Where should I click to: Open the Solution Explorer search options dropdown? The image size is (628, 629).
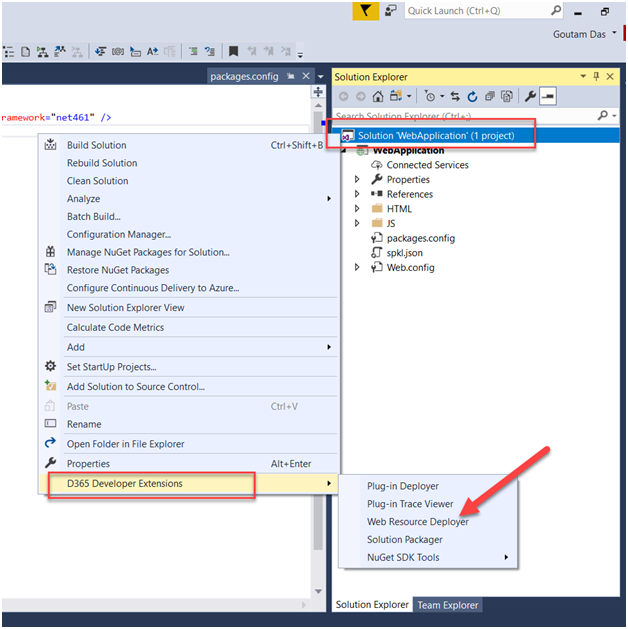tap(614, 116)
